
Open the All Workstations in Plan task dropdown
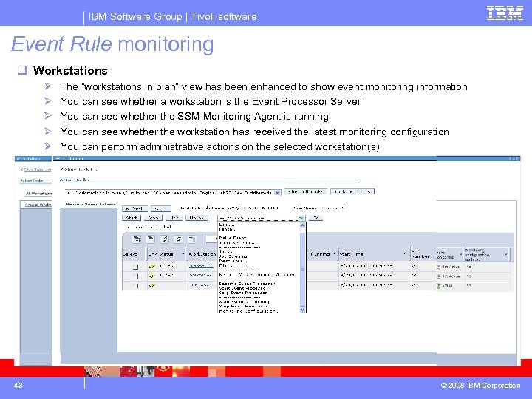[x=173, y=192]
